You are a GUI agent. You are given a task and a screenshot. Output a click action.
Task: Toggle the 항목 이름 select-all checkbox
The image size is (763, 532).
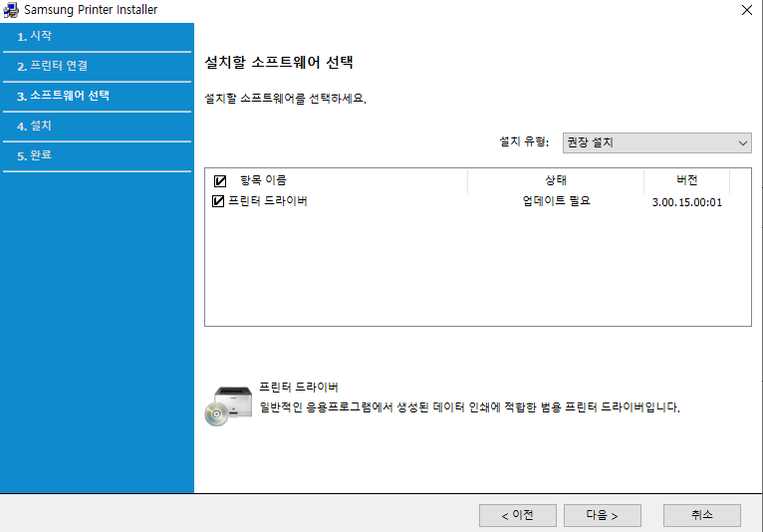[220, 181]
